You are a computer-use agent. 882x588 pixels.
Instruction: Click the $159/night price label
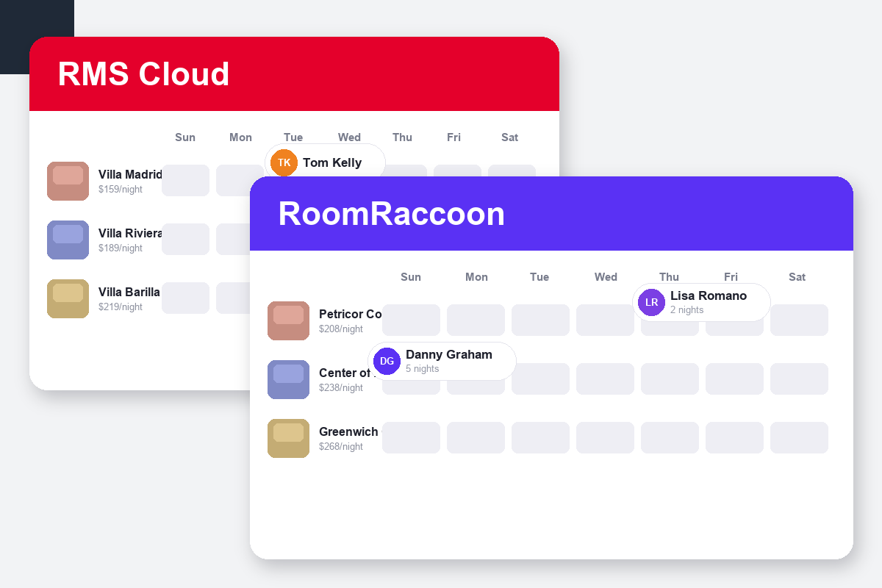pos(121,190)
